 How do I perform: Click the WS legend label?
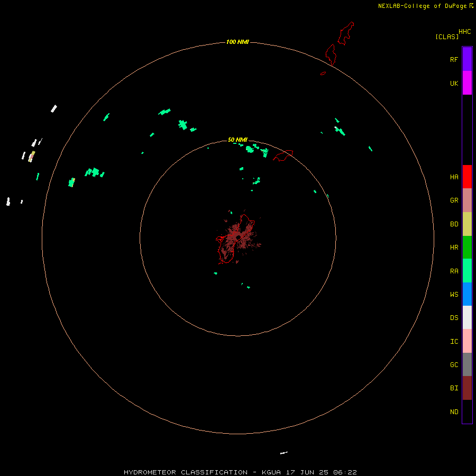(x=454, y=294)
